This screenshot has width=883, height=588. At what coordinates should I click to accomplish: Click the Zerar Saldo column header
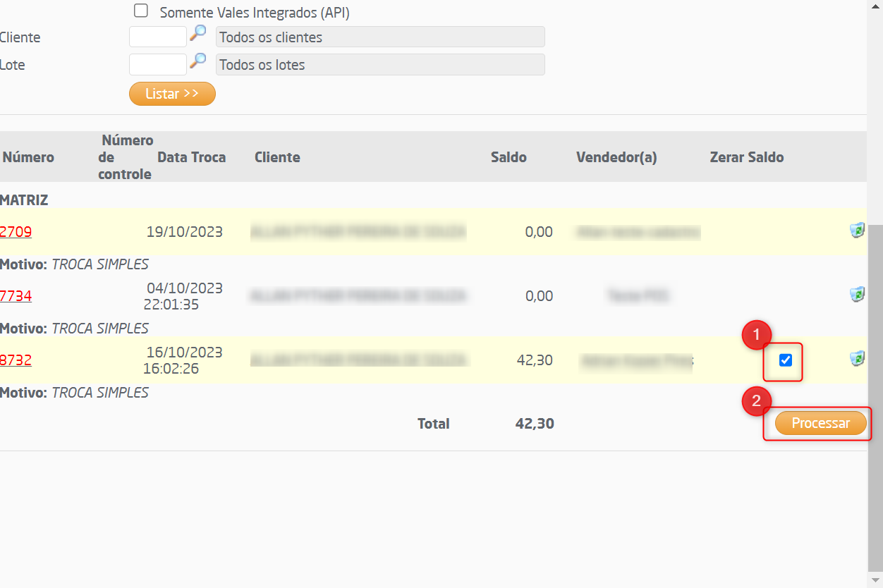pos(747,157)
